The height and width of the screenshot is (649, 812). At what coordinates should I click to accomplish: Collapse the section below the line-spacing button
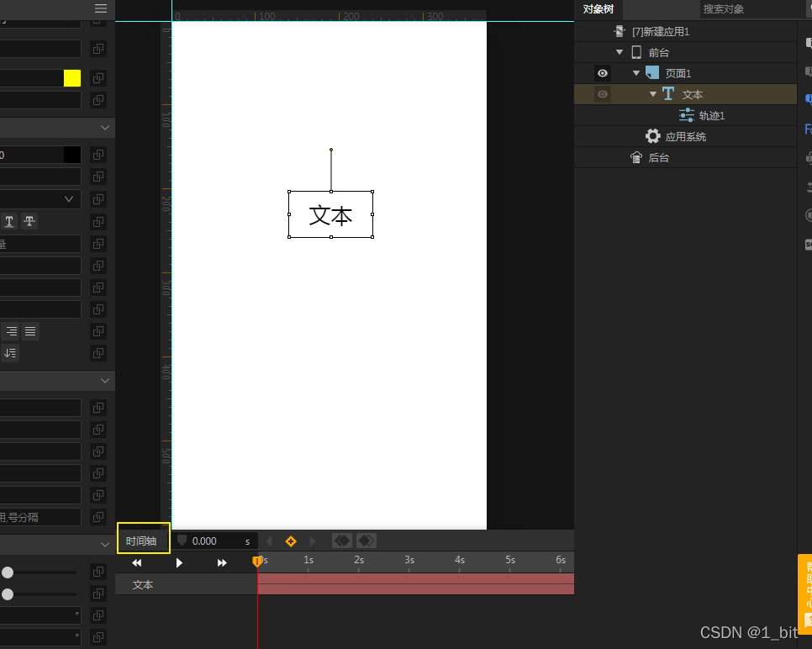pos(105,381)
